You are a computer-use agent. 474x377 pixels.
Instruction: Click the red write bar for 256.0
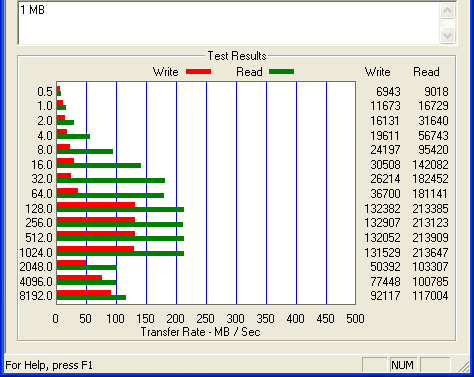(96, 220)
